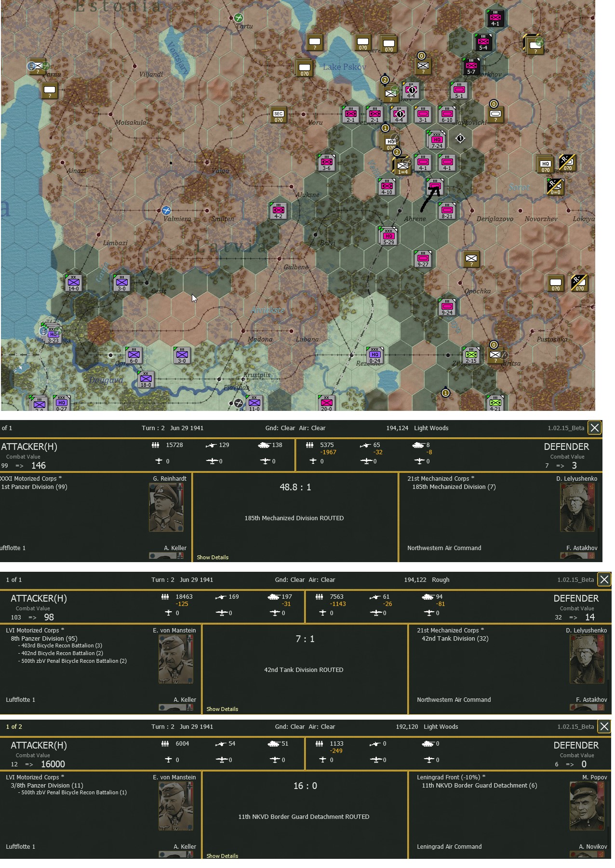Click the 42nd Tank Division (32) entry
This screenshot has width=615, height=868.
click(455, 639)
